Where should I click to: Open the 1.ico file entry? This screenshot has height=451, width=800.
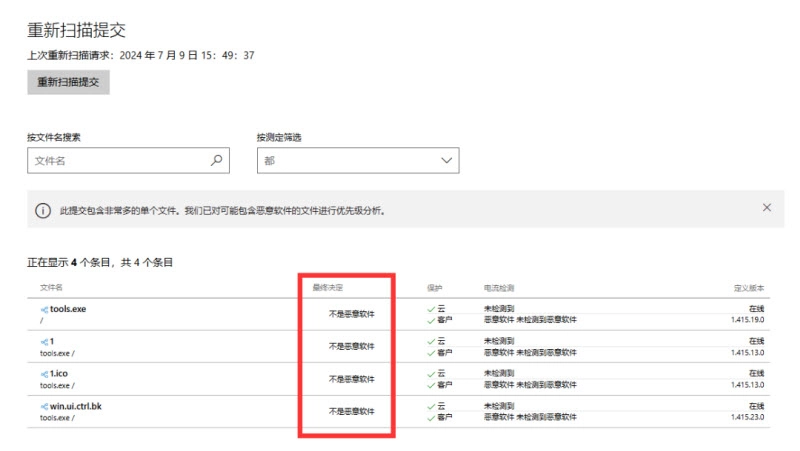(59, 373)
